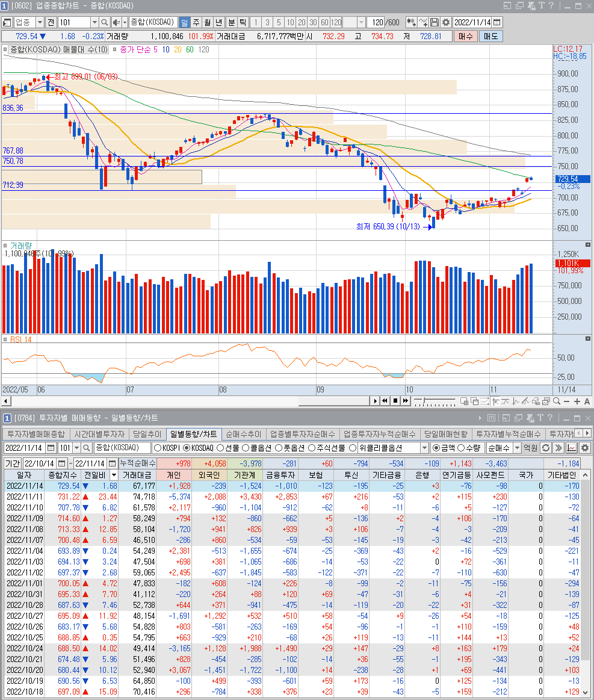Open the empty interval dropdown after 120

[362, 22]
